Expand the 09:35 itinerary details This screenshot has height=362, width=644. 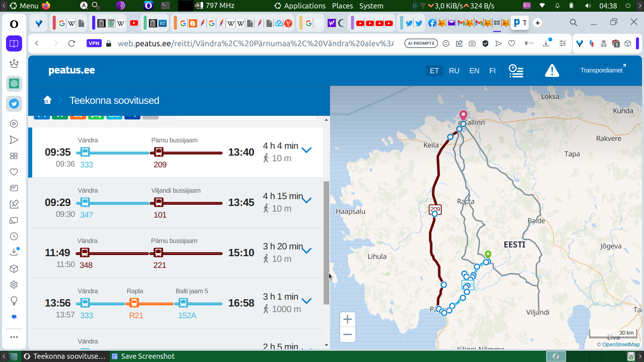(307, 150)
